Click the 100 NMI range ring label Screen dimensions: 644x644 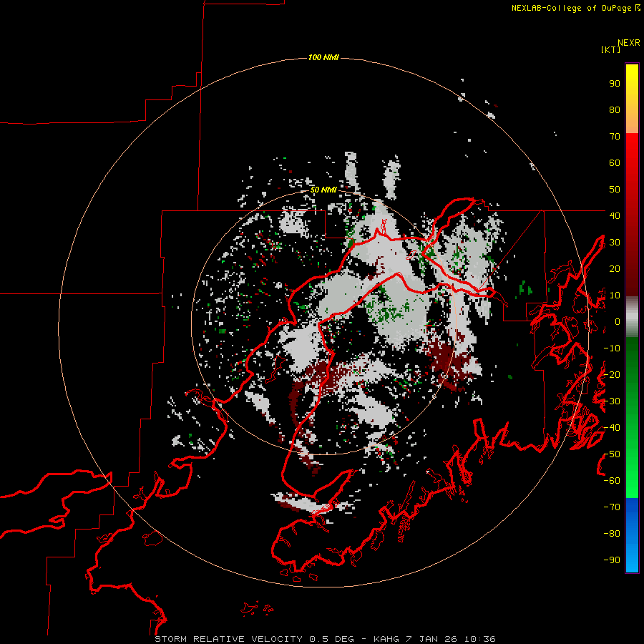point(323,57)
